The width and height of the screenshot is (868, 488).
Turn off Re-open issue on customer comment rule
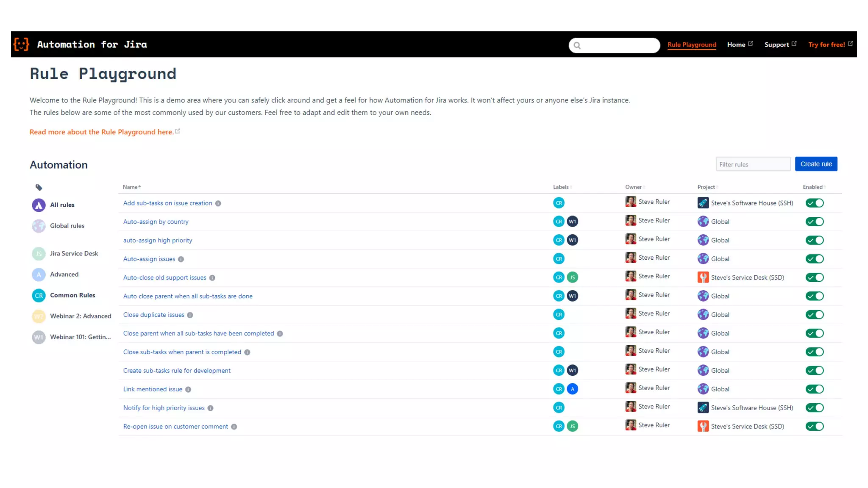pos(814,426)
